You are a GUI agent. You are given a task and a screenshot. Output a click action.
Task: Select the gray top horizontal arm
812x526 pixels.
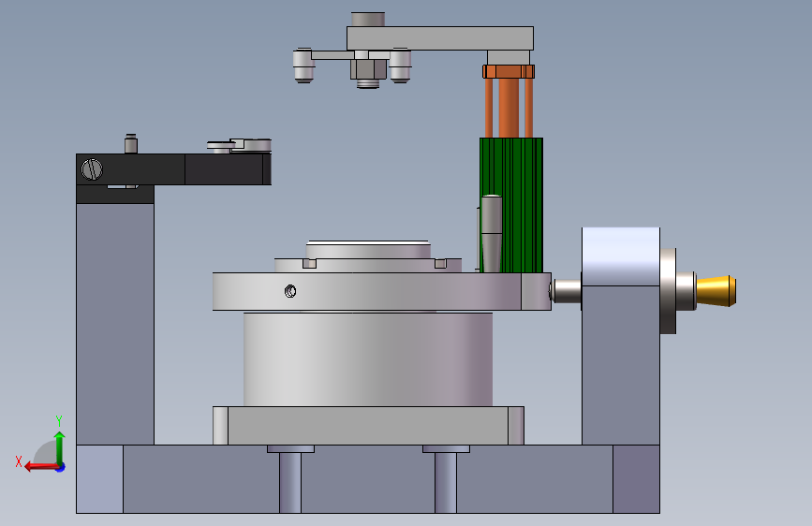tap(439, 38)
